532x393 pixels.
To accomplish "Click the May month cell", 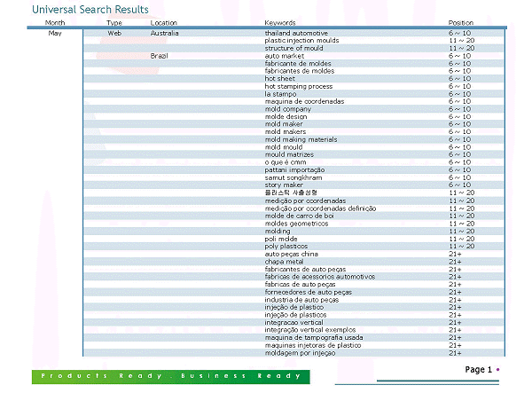I will pos(55,33).
